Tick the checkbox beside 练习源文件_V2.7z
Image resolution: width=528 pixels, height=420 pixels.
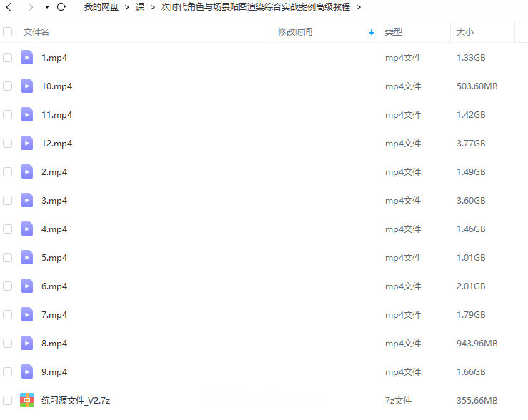8,401
